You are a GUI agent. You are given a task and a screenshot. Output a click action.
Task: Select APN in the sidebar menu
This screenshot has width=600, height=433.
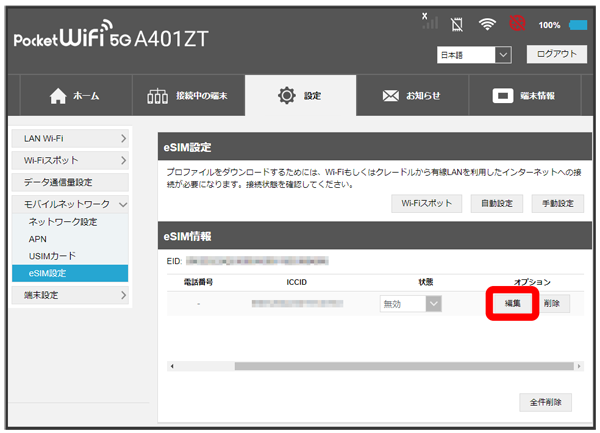[38, 239]
